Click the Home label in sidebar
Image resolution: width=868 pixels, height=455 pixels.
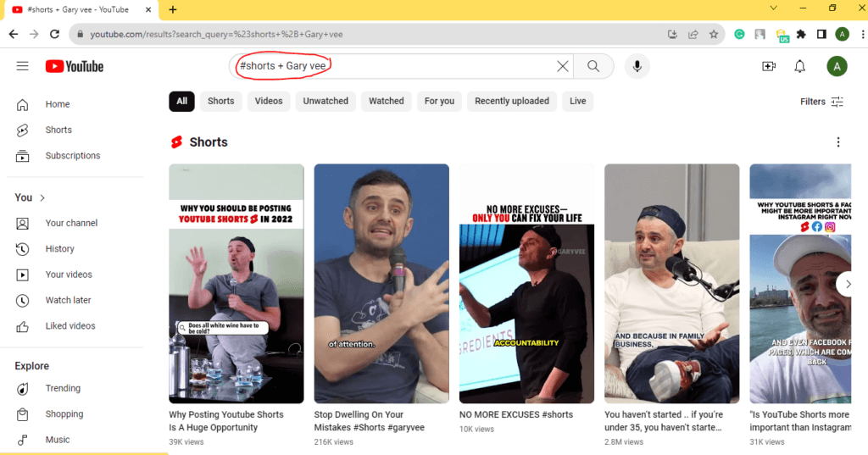[58, 104]
